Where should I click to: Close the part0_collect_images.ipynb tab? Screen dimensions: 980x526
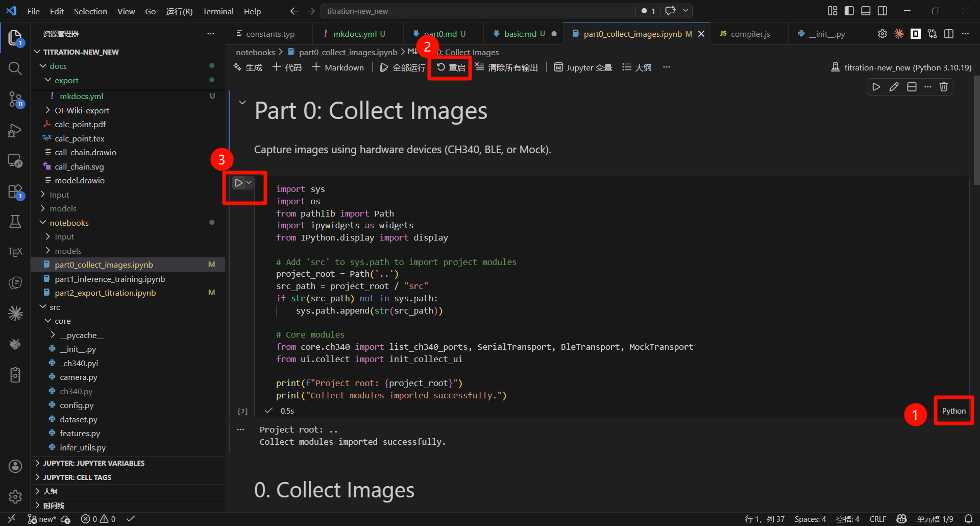point(701,34)
